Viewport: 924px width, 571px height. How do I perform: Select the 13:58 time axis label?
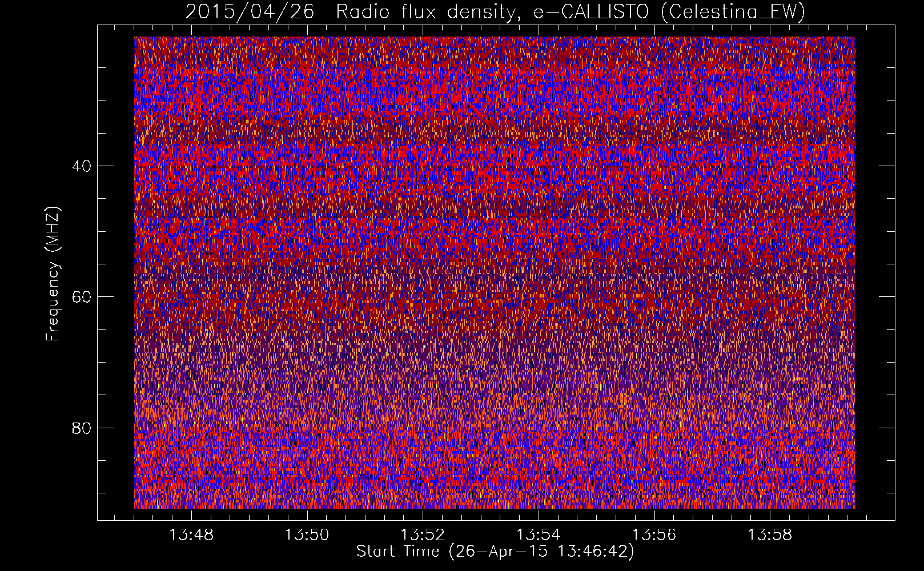tap(770, 535)
